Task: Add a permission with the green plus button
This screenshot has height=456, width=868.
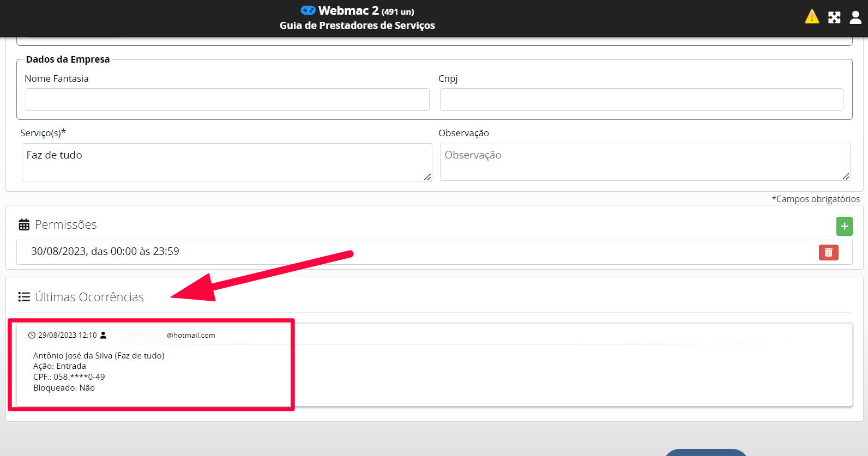Action: point(844,226)
